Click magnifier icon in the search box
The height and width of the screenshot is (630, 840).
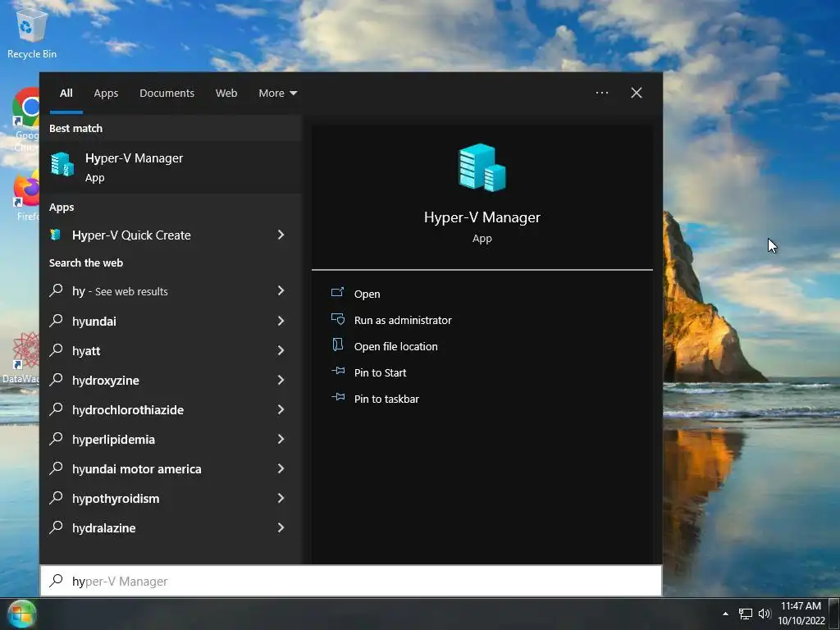click(x=56, y=580)
